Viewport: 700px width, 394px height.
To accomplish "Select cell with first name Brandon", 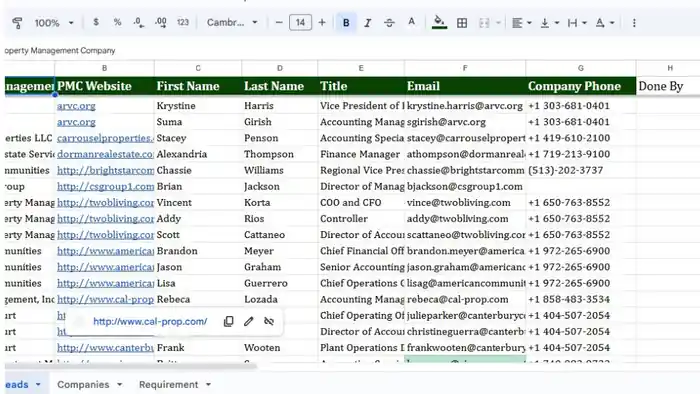I will [x=198, y=251].
